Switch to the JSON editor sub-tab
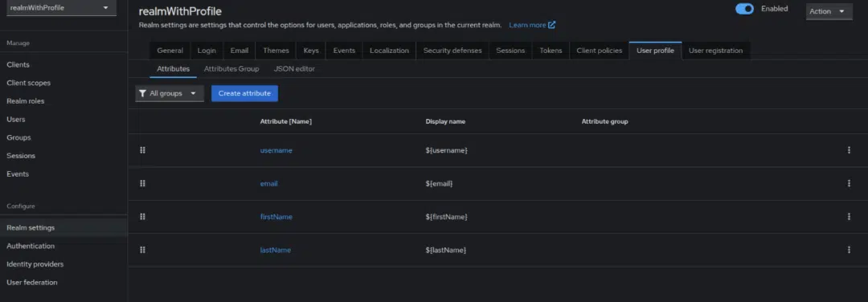The image size is (868, 302). click(x=294, y=69)
